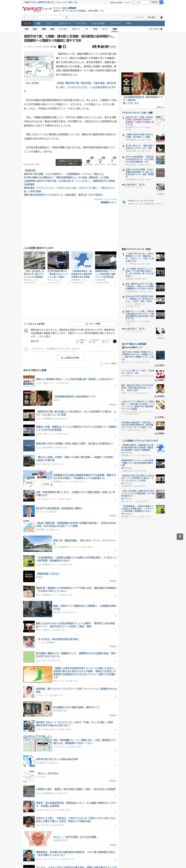Open the settings gear icon
This screenshot has height=868, width=186.
(x=161, y=17)
